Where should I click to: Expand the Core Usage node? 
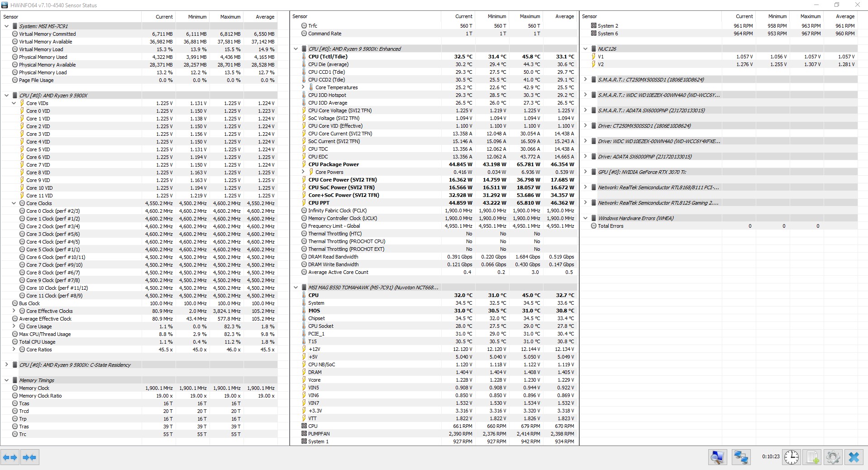14,326
